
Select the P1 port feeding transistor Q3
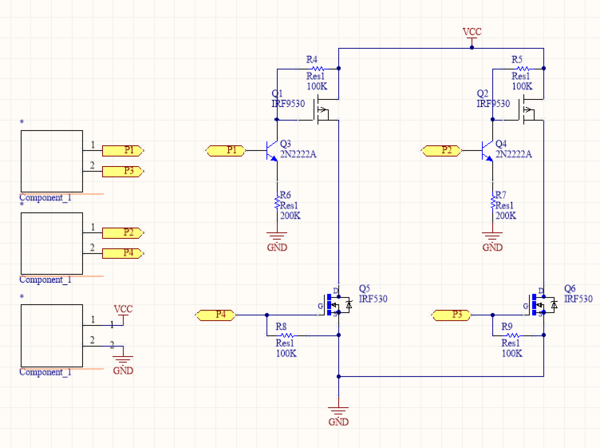pyautogui.click(x=227, y=150)
